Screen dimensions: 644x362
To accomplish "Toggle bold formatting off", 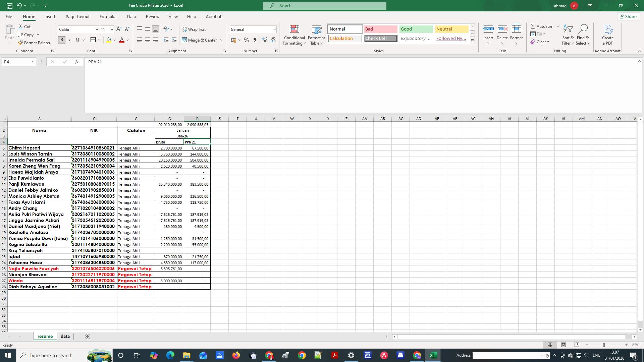I will coord(61,40).
